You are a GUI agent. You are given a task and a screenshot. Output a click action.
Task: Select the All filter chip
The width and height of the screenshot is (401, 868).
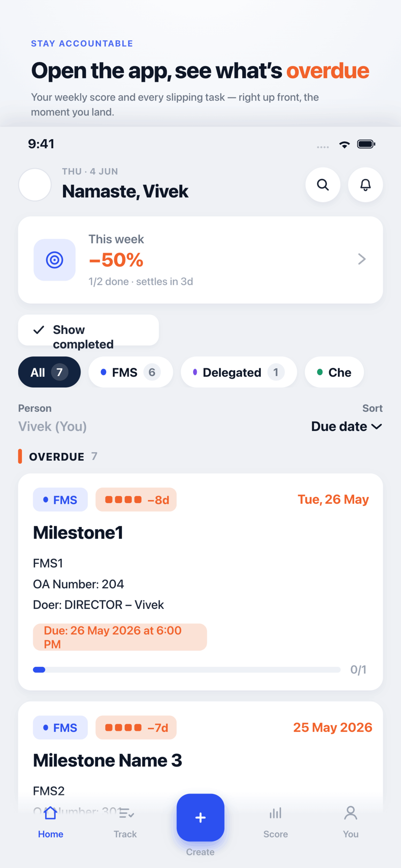pyautogui.click(x=49, y=372)
